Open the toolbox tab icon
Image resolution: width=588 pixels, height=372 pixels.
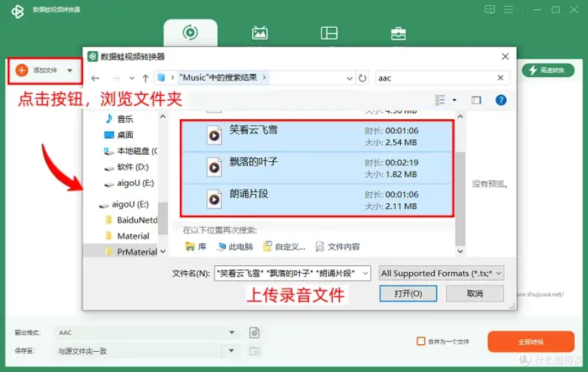click(398, 33)
